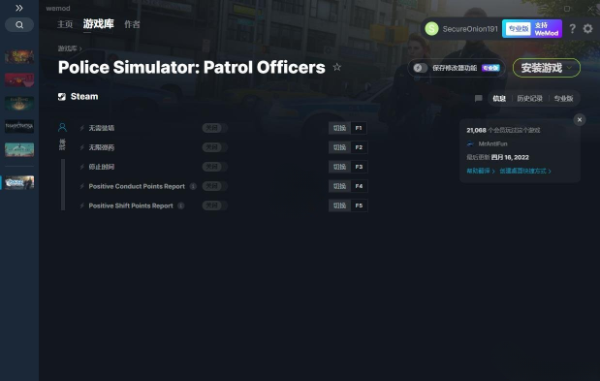Favorite the game with star icon

coord(337,67)
